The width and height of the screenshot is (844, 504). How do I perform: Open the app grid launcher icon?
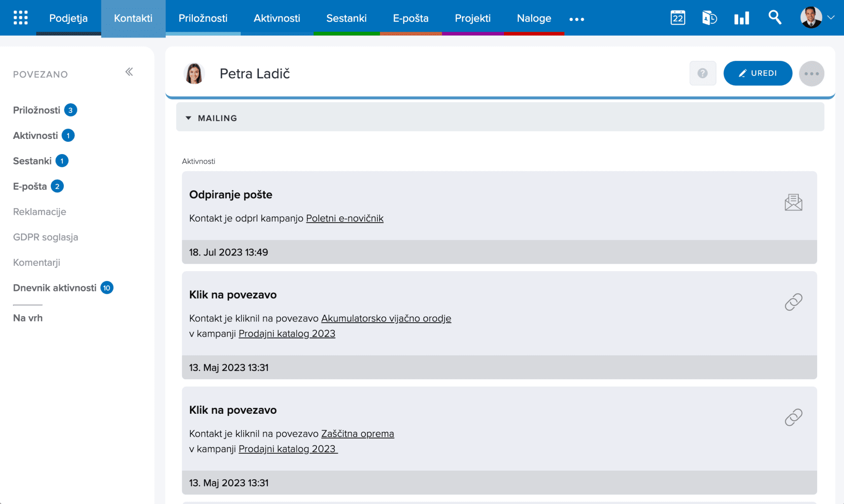click(x=20, y=18)
